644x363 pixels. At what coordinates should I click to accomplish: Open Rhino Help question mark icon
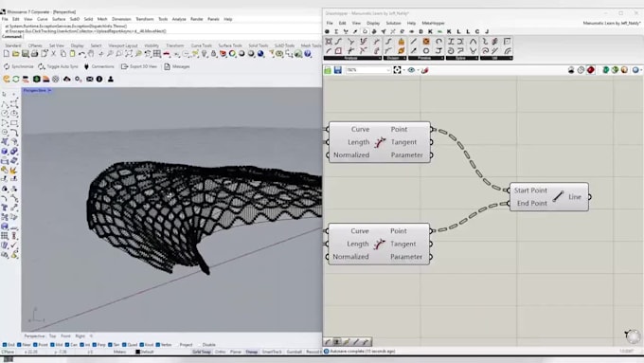coord(308,54)
